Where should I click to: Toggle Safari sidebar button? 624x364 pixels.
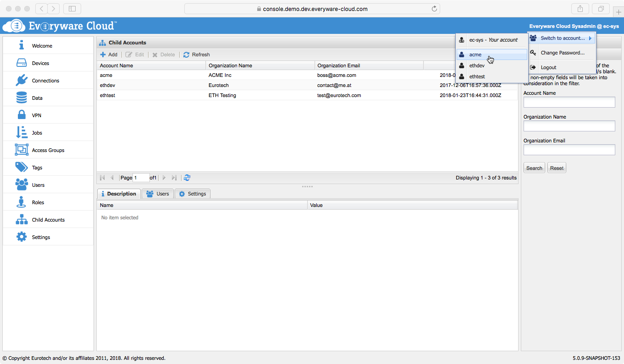(x=72, y=9)
